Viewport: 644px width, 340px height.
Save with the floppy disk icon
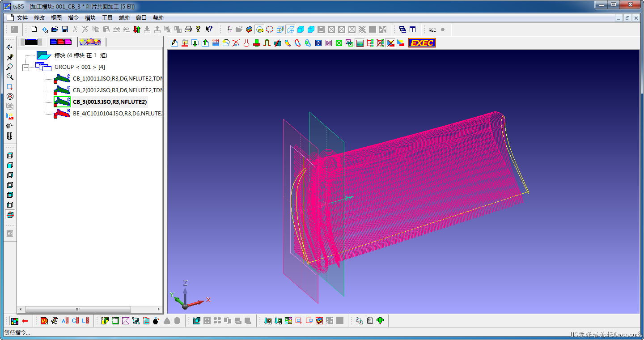(65, 30)
